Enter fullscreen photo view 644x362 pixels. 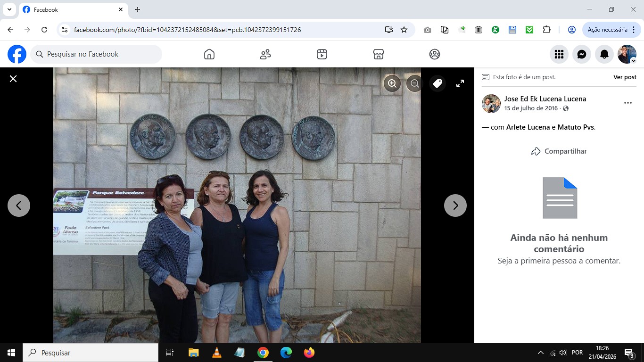tap(460, 83)
